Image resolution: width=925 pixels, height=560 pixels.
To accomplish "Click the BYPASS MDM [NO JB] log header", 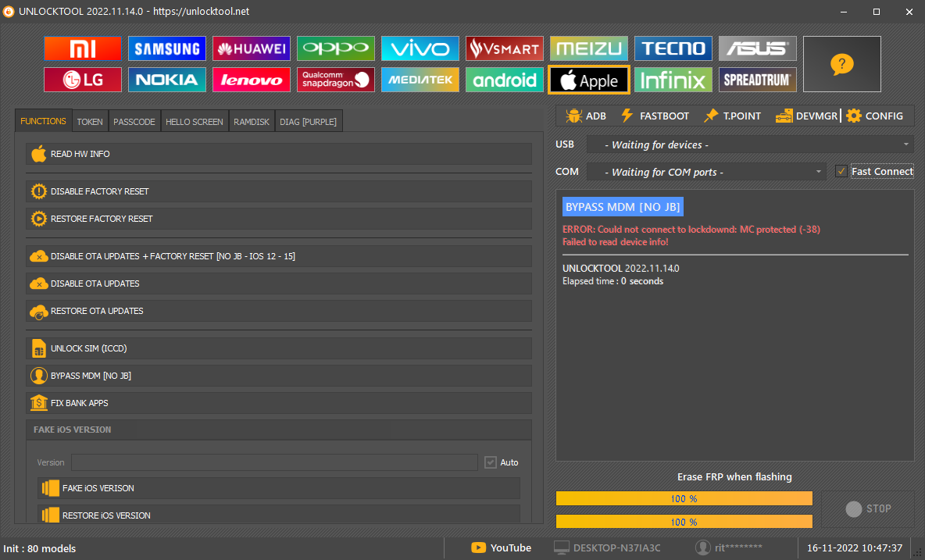I will pyautogui.click(x=623, y=207).
